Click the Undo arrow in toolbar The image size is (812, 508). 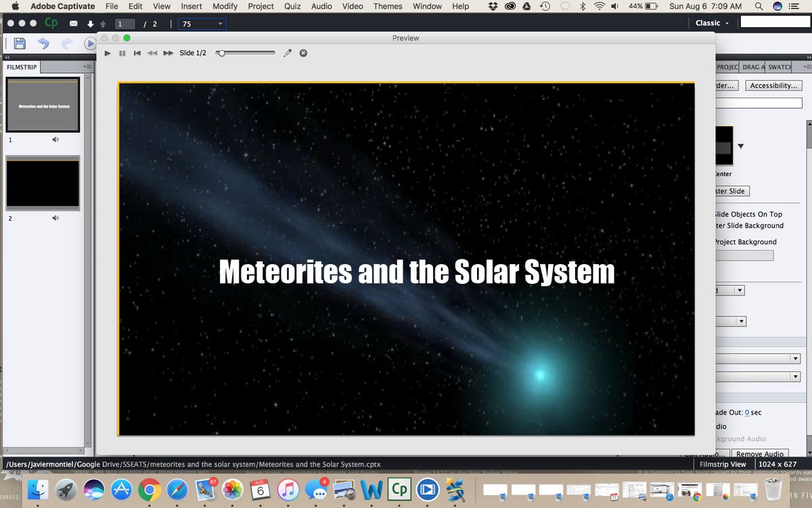pos(43,44)
